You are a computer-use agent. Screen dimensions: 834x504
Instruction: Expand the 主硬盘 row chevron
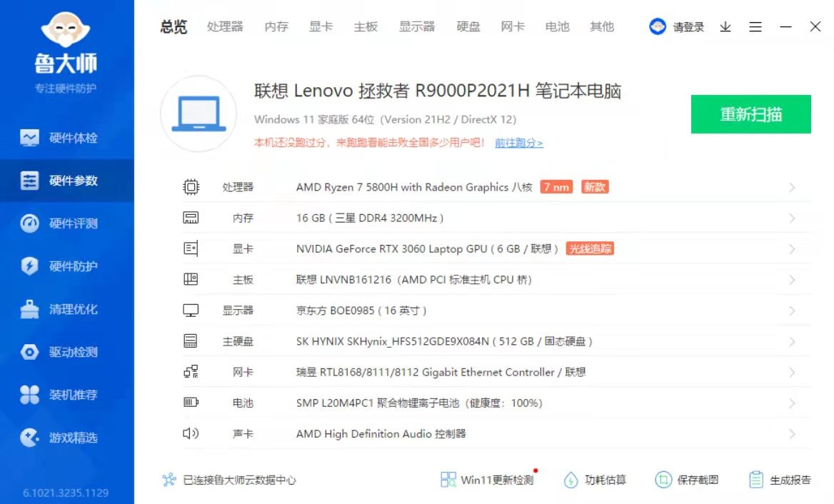tap(792, 342)
